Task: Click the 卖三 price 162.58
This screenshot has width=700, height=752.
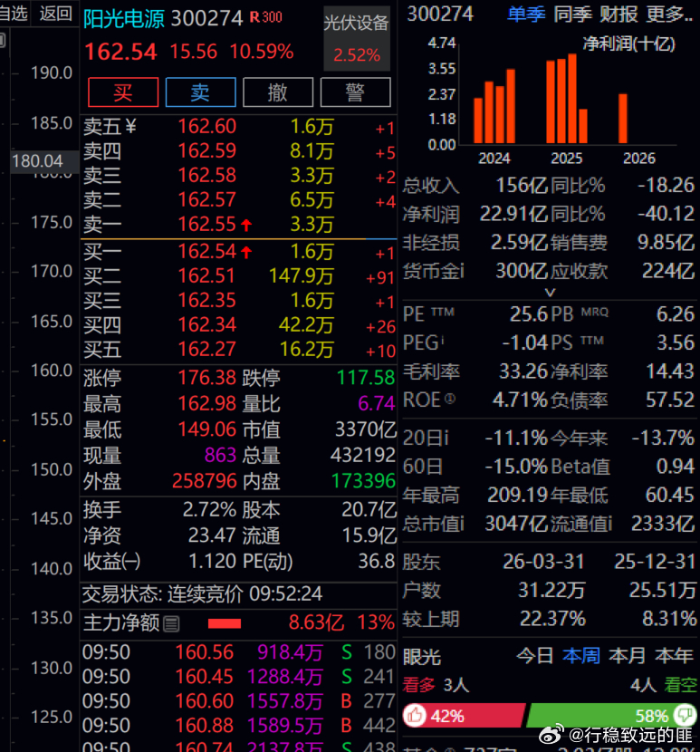Action: click(207, 176)
